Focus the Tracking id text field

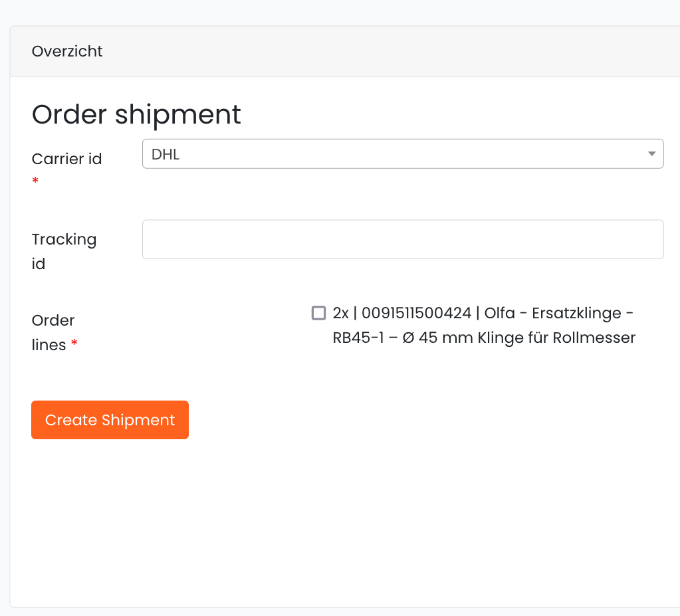403,239
